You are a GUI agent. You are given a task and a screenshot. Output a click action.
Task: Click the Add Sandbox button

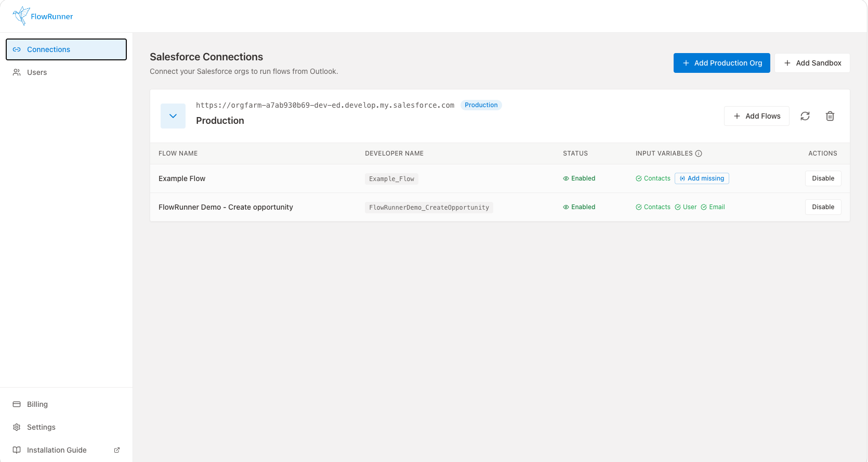click(x=812, y=63)
